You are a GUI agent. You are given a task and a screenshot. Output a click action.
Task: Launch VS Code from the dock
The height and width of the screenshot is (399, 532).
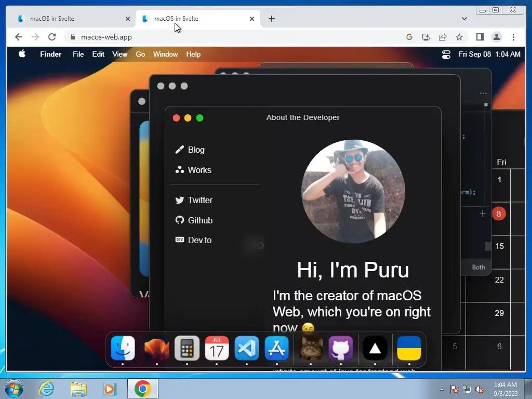coord(247,348)
